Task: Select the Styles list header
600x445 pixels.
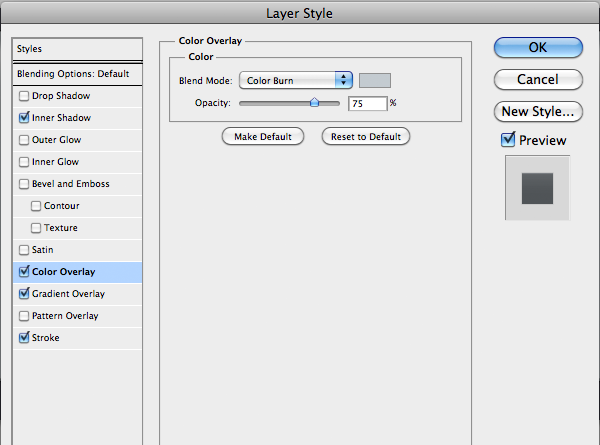Action: coord(78,49)
